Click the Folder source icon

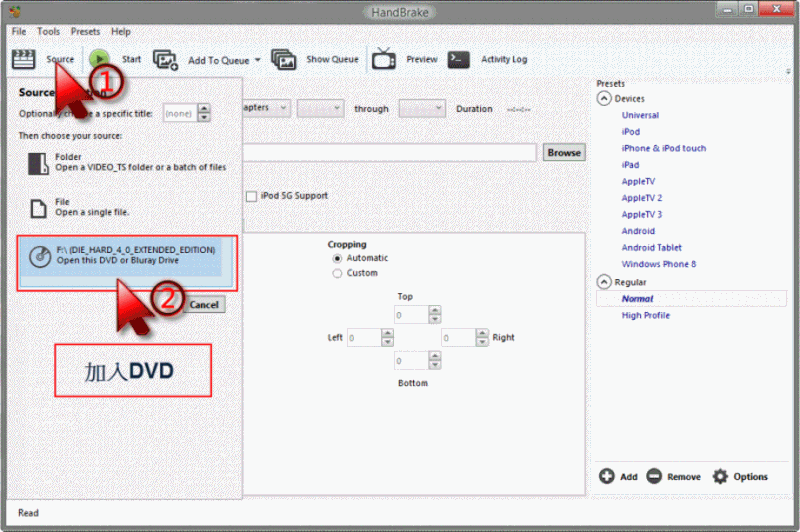pos(38,164)
